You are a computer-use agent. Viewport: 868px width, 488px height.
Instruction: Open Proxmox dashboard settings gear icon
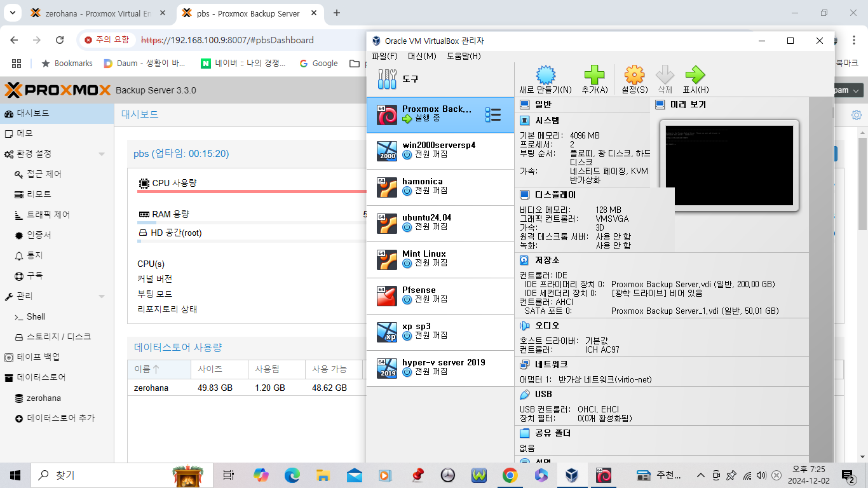(857, 115)
